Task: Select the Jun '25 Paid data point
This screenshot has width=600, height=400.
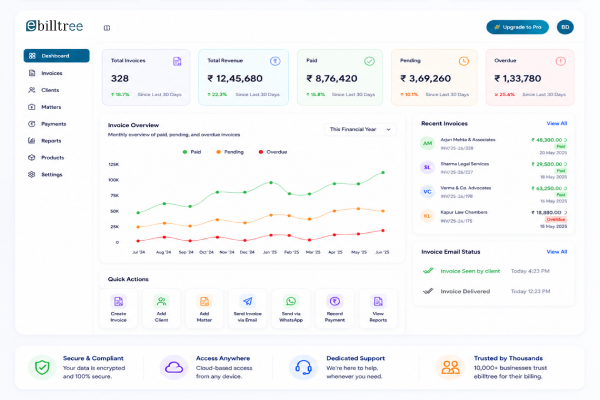Action: pyautogui.click(x=383, y=173)
